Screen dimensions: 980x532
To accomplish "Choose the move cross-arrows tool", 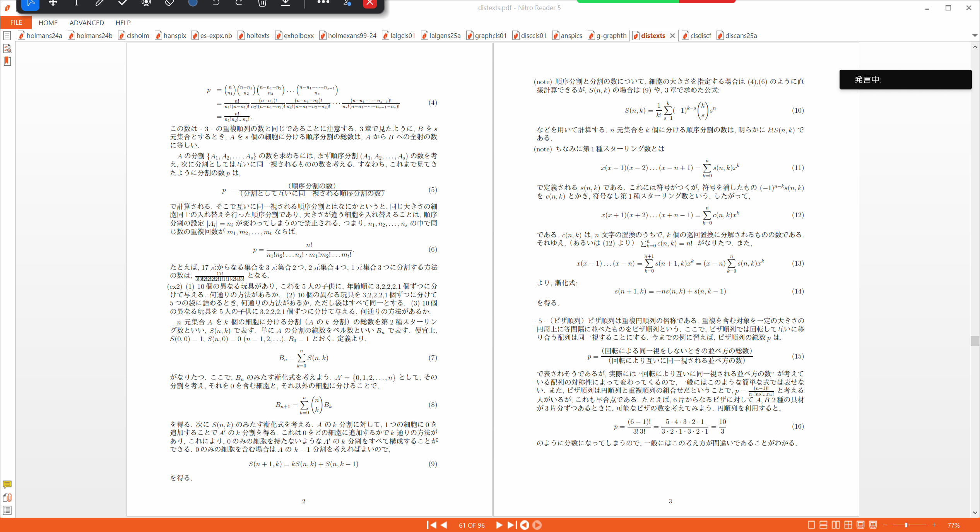I will (53, 3).
